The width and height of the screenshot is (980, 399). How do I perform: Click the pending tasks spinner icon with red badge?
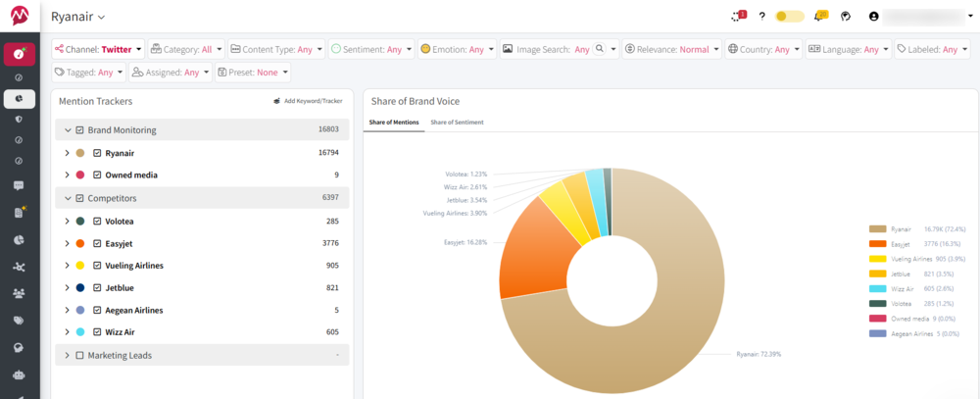738,17
